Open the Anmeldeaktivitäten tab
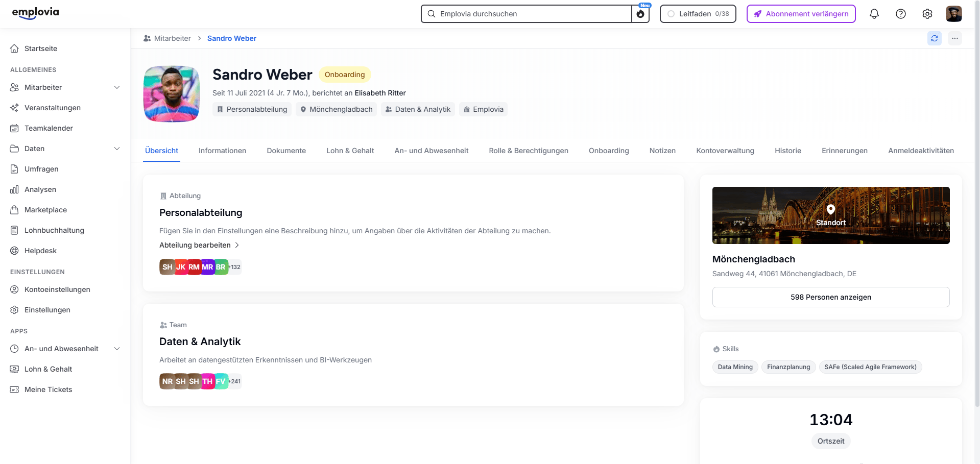 tap(921, 151)
